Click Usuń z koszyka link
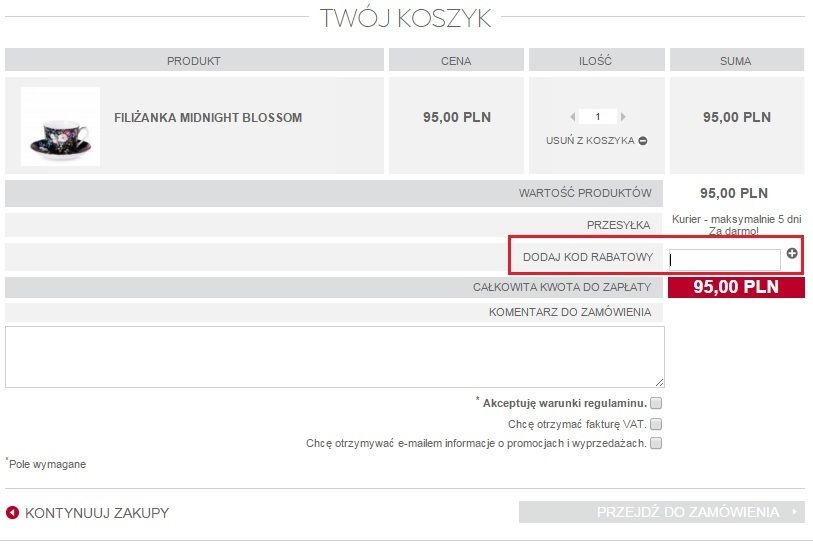Screen dimensions: 813x548 pos(590,140)
